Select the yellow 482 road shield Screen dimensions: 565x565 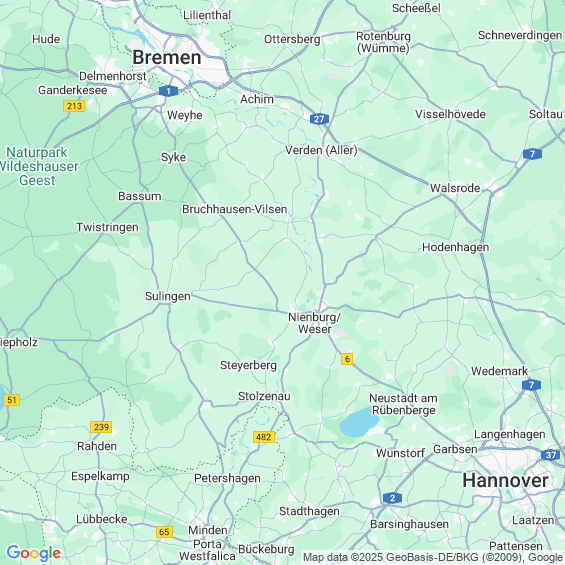tap(264, 437)
